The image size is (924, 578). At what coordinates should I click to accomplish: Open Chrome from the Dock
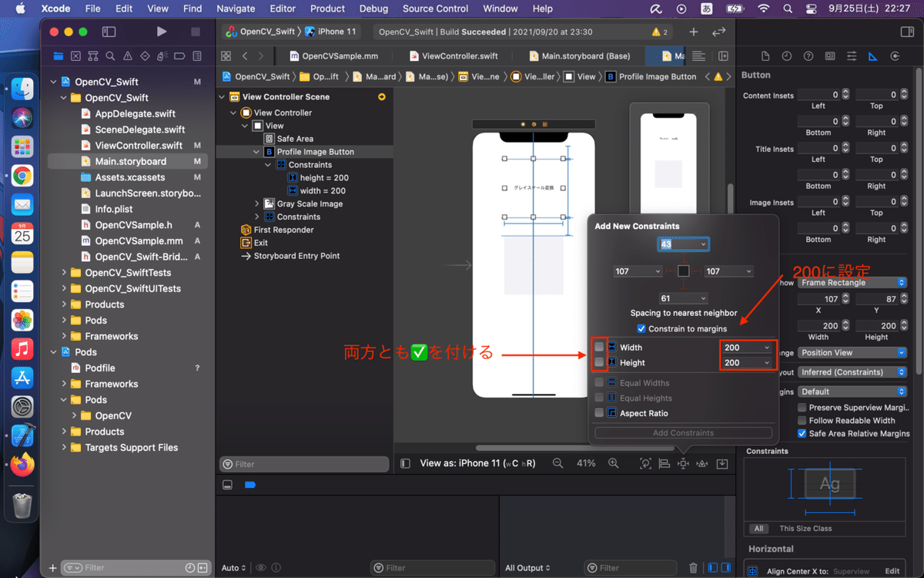[22, 176]
